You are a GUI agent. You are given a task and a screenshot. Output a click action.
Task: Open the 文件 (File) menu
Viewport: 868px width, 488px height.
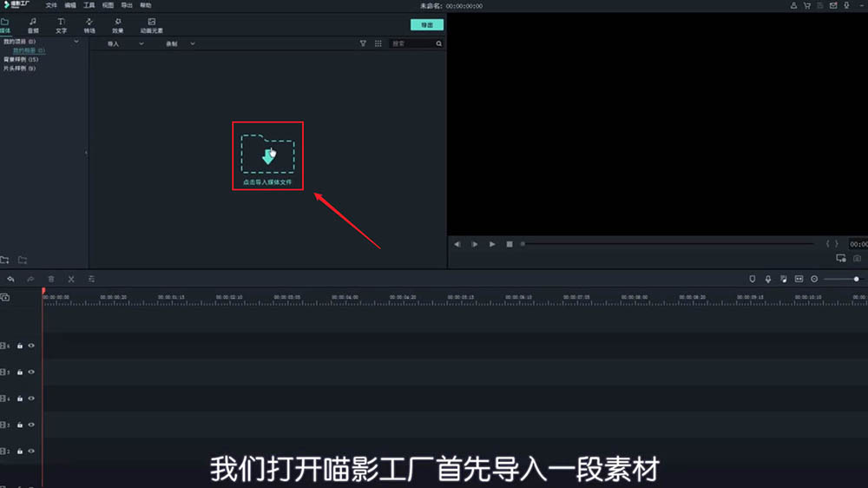click(x=51, y=5)
